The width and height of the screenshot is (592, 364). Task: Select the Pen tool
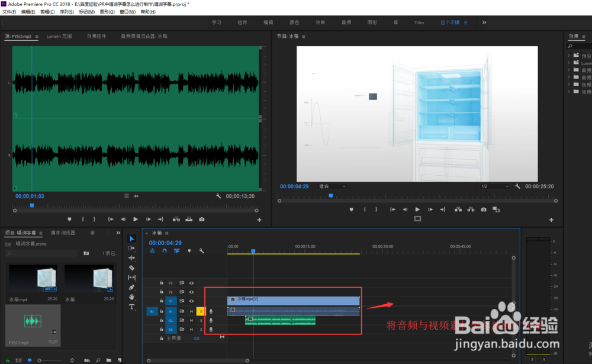point(132,287)
